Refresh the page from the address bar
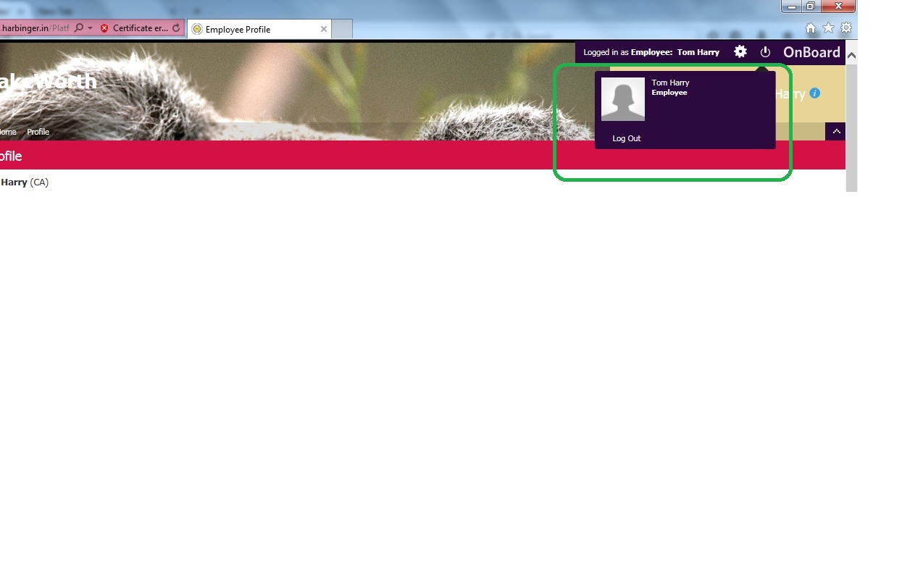 point(176,28)
